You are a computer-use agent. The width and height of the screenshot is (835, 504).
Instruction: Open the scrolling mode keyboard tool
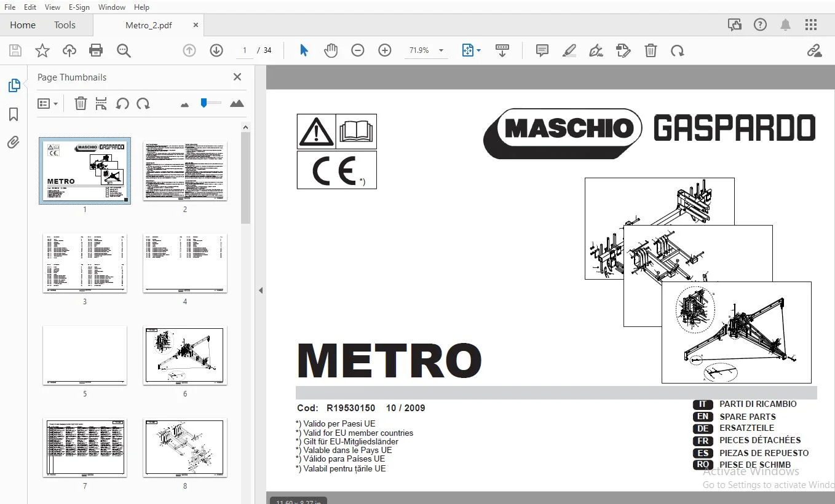coord(502,50)
